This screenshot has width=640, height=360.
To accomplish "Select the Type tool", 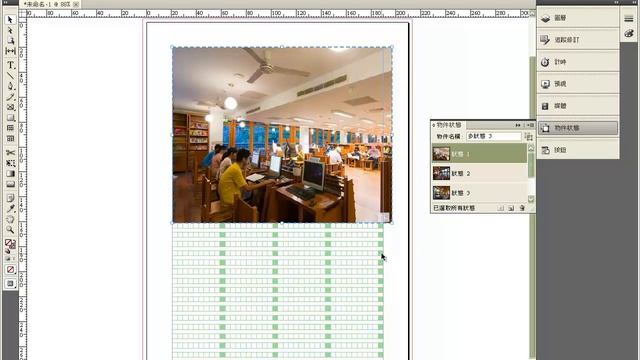I will pos(10,65).
